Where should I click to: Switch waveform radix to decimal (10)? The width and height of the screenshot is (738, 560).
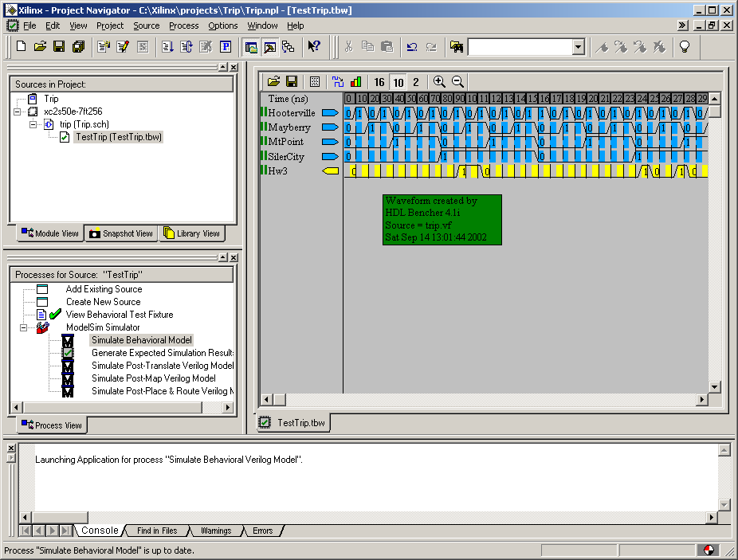398,82
